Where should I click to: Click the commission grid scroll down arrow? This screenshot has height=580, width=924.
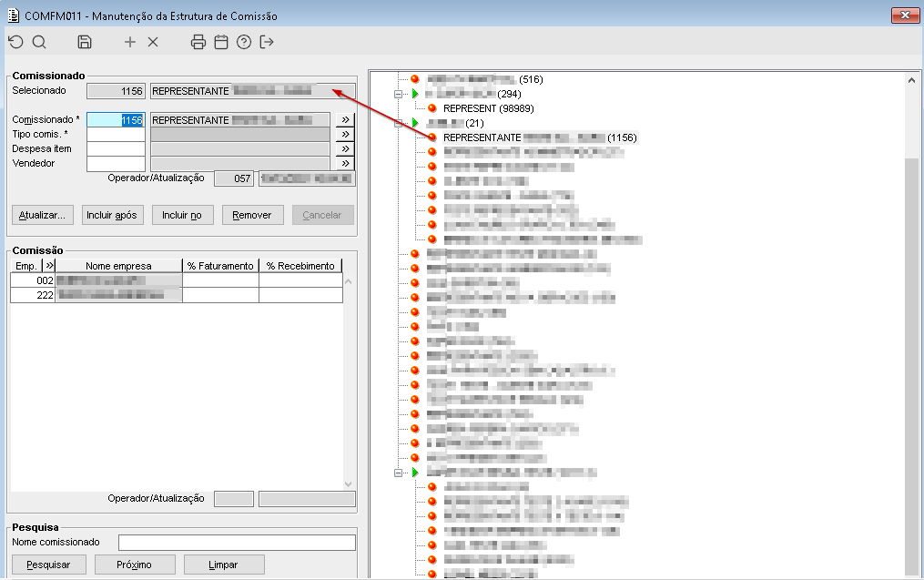tap(349, 483)
